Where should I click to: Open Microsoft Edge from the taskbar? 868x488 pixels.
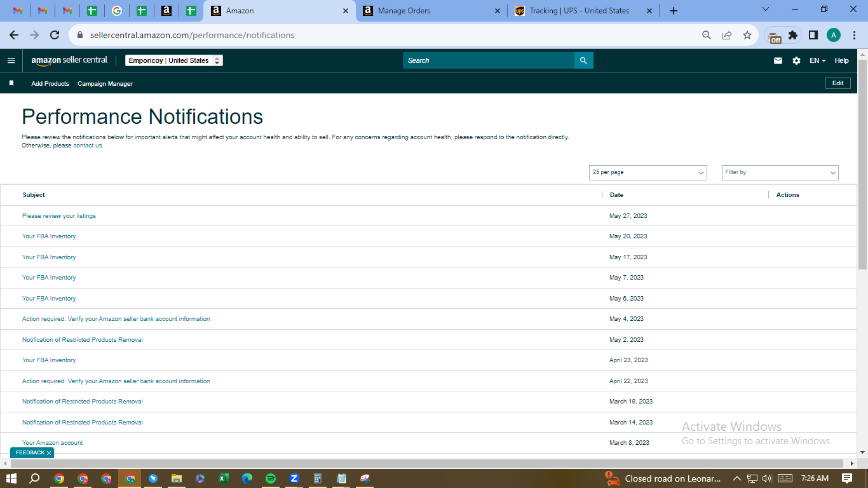coord(247,478)
